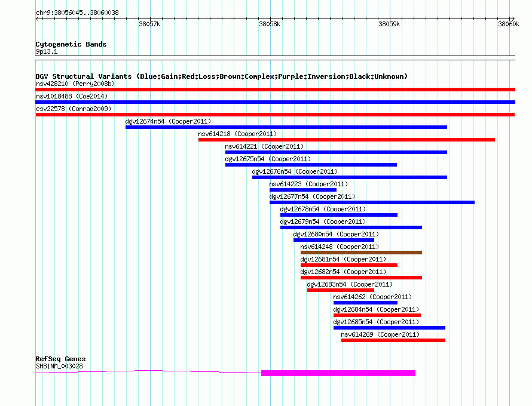
Task: Click the thin magenta SHB intron line
Action: coord(148,371)
